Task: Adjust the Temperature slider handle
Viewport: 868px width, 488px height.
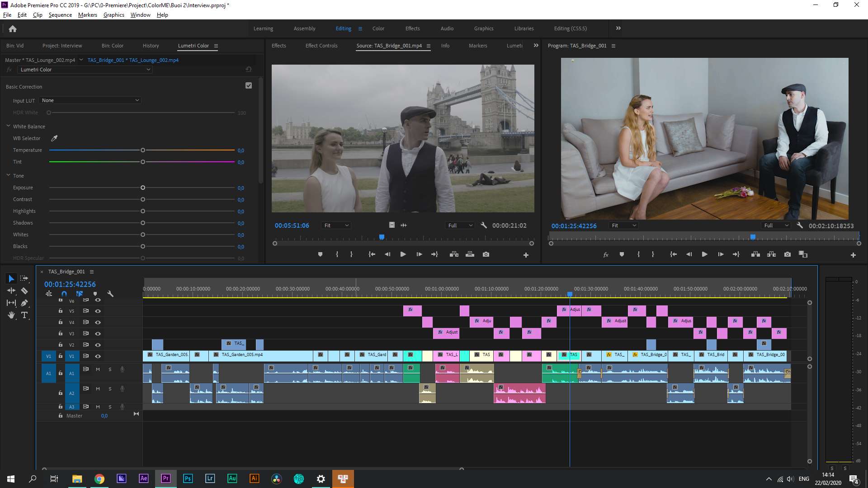Action: pos(143,150)
